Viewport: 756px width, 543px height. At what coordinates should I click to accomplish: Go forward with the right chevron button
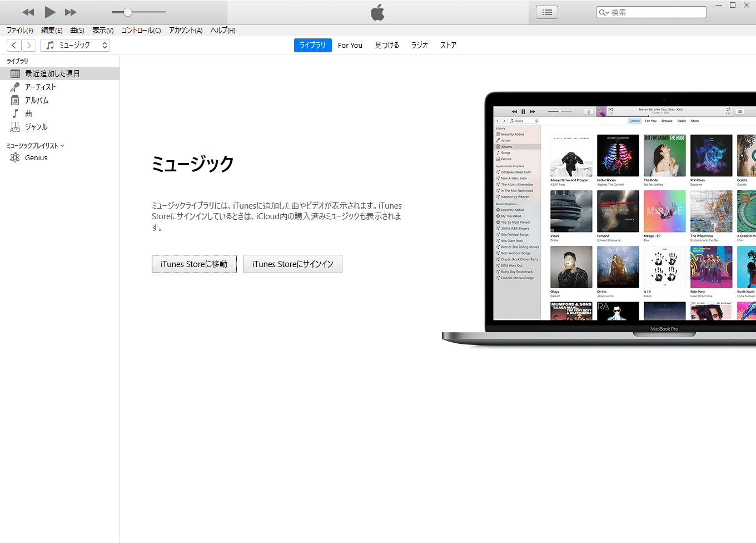pyautogui.click(x=29, y=45)
